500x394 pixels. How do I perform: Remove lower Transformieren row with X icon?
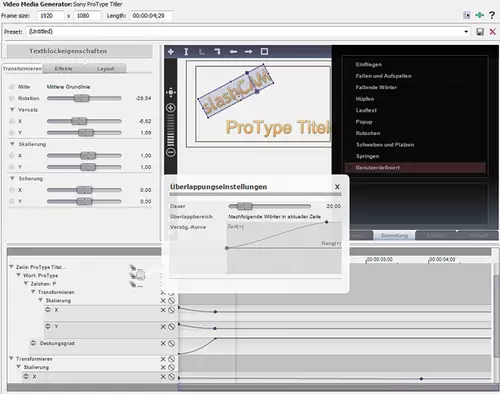pos(163,359)
